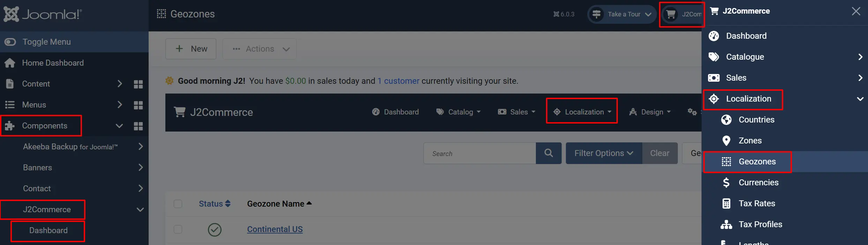
Task: Click the Sales money icon
Action: pos(714,78)
